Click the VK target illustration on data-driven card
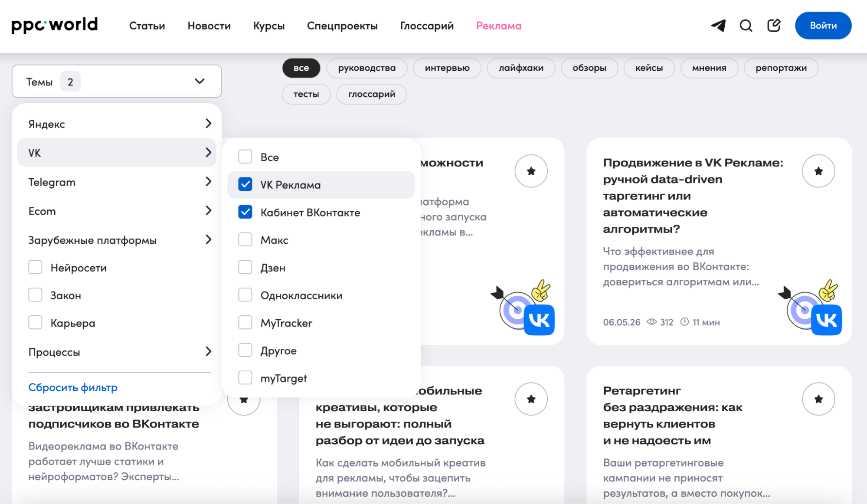 point(810,308)
